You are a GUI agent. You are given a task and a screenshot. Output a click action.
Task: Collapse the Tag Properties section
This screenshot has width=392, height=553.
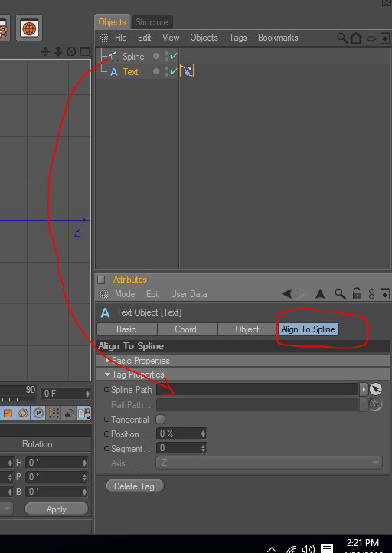click(x=107, y=375)
